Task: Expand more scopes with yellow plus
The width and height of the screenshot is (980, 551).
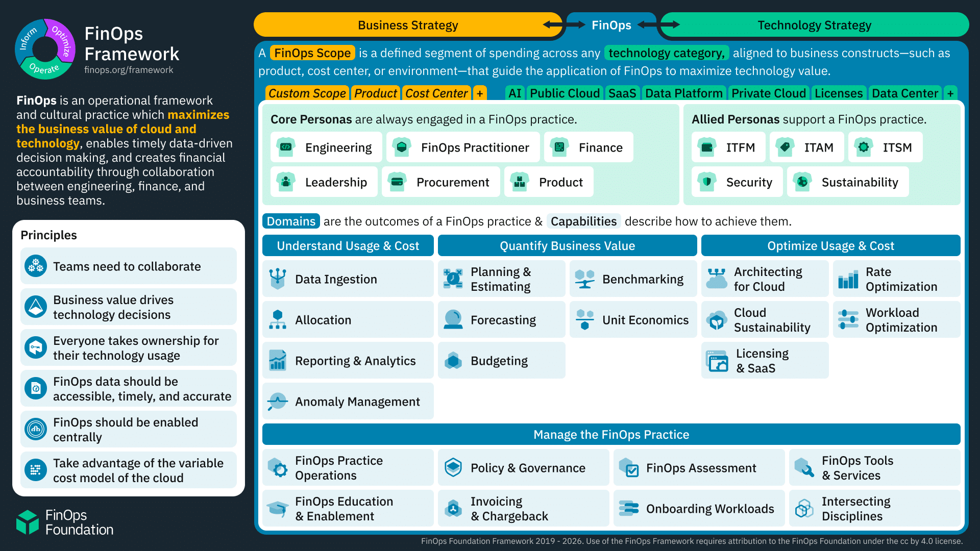Action: pos(480,93)
